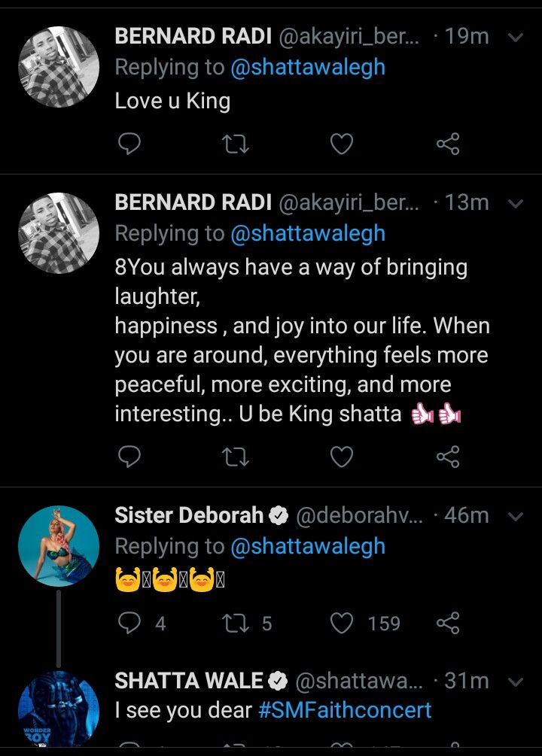Open options chevron on Sister Deborah's tweet
The image size is (542, 756).
tap(516, 516)
